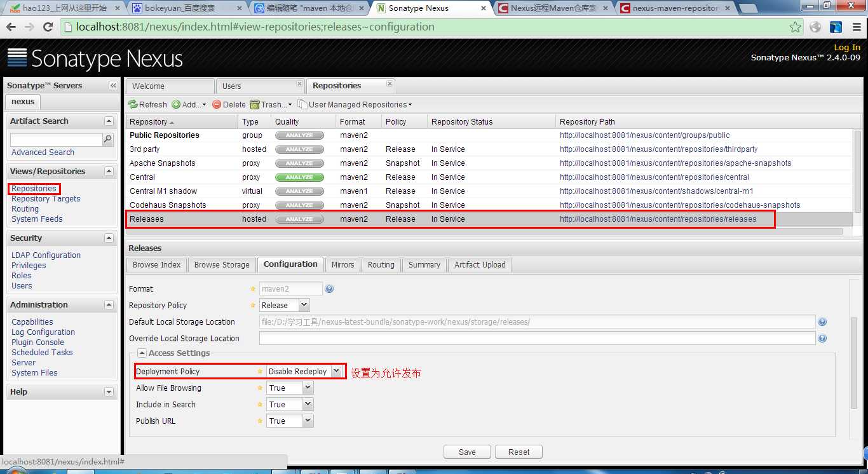Screen dimensions: 868x474
Task: Open the apache-snapshots repository path link
Action: [675, 163]
